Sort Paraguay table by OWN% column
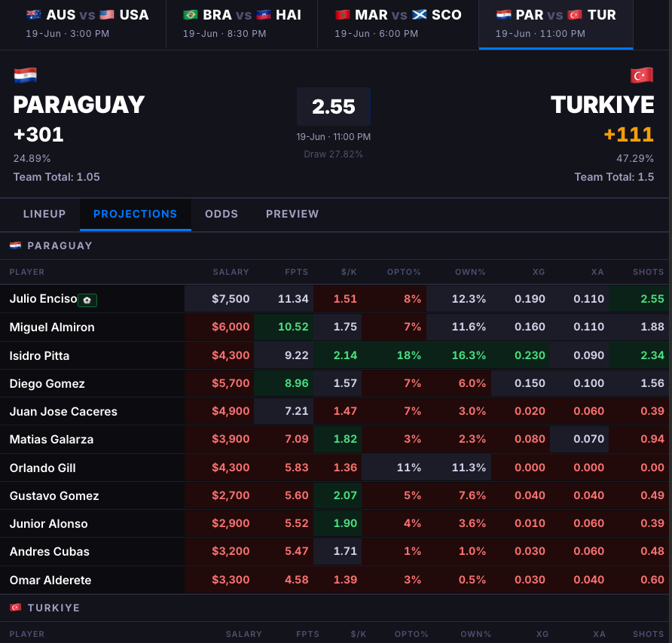 [x=470, y=272]
